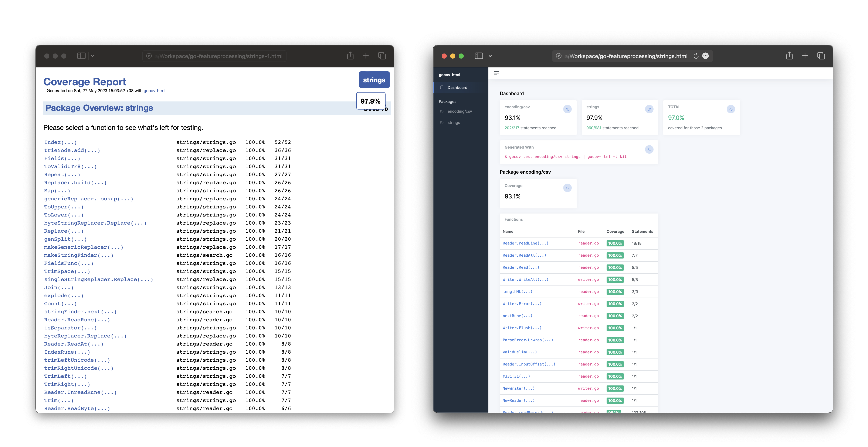Select Dashboard in gocov-html sidebar
The height and width of the screenshot is (447, 868).
457,87
